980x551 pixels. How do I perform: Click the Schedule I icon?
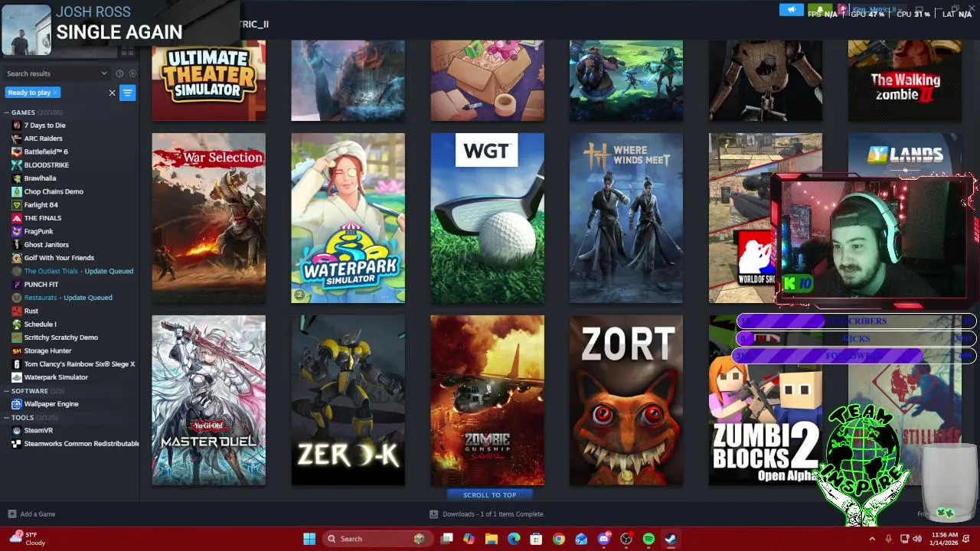click(x=17, y=324)
